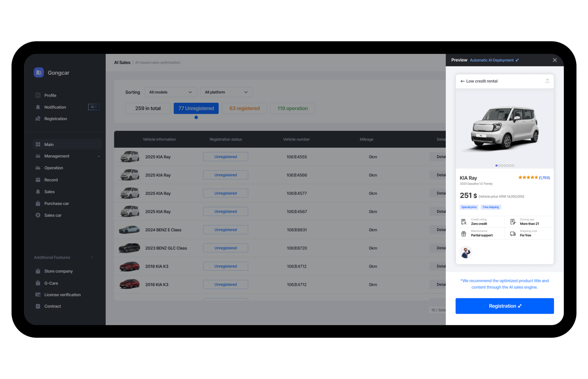The image size is (588, 379).
Task: Select the 77 Unregistered filter
Action: 196,108
